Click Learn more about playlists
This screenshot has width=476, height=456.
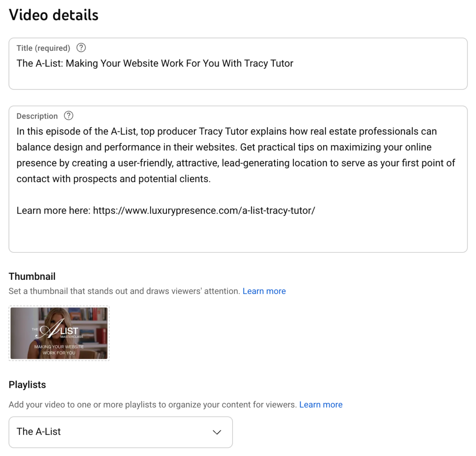tap(321, 404)
